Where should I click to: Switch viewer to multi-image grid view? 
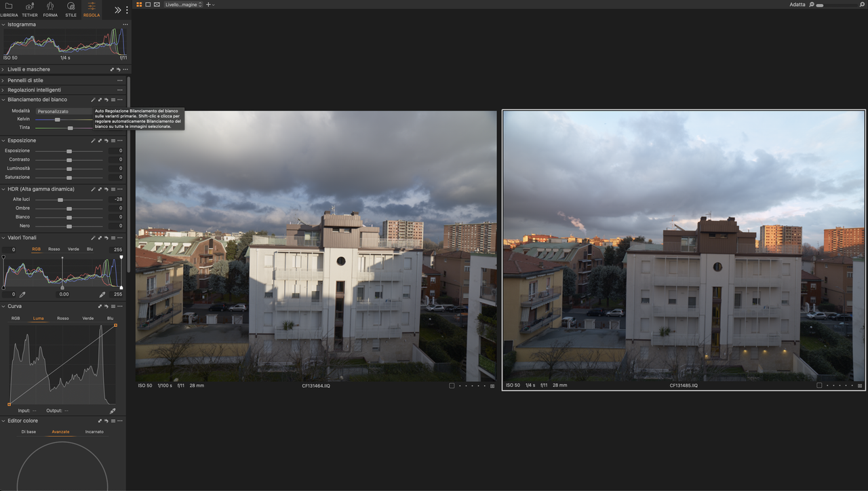139,5
